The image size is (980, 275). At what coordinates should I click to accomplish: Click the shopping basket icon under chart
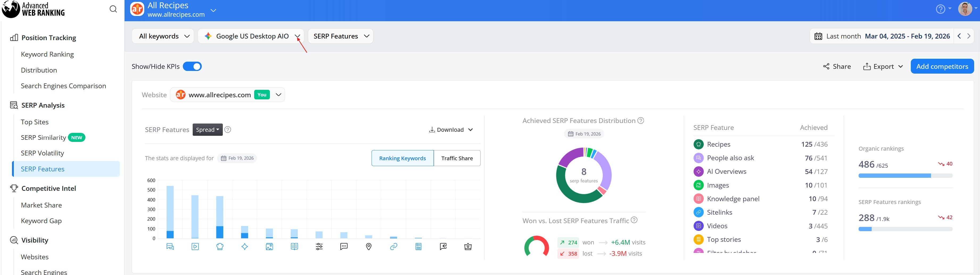468,247
